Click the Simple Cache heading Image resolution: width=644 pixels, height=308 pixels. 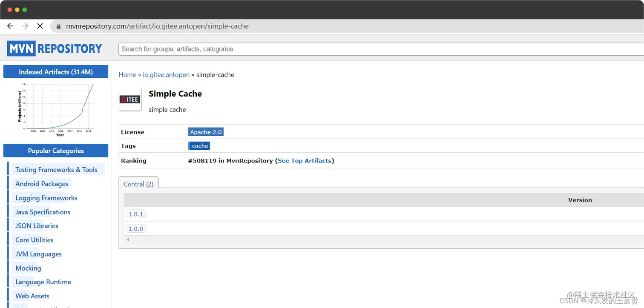[x=175, y=94]
